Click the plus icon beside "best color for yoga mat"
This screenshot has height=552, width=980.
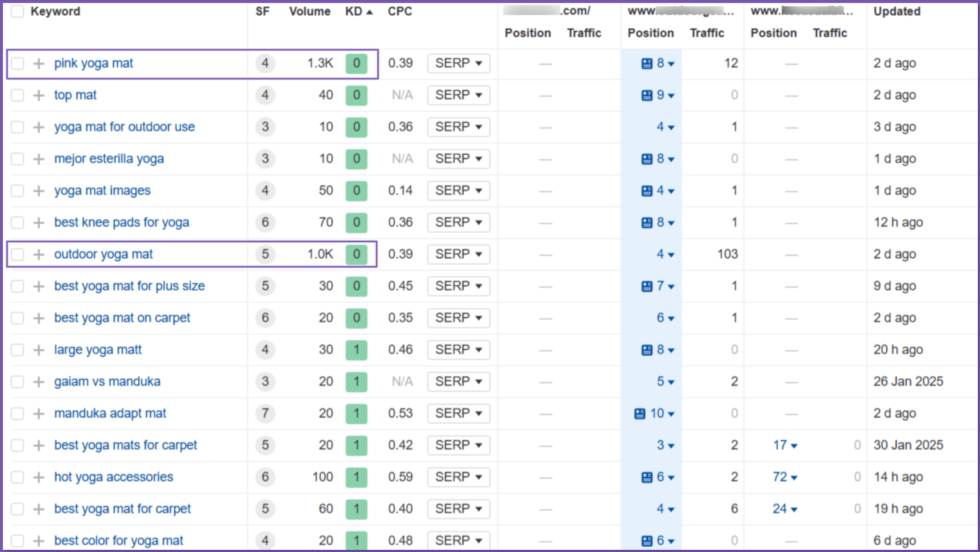pyautogui.click(x=38, y=540)
